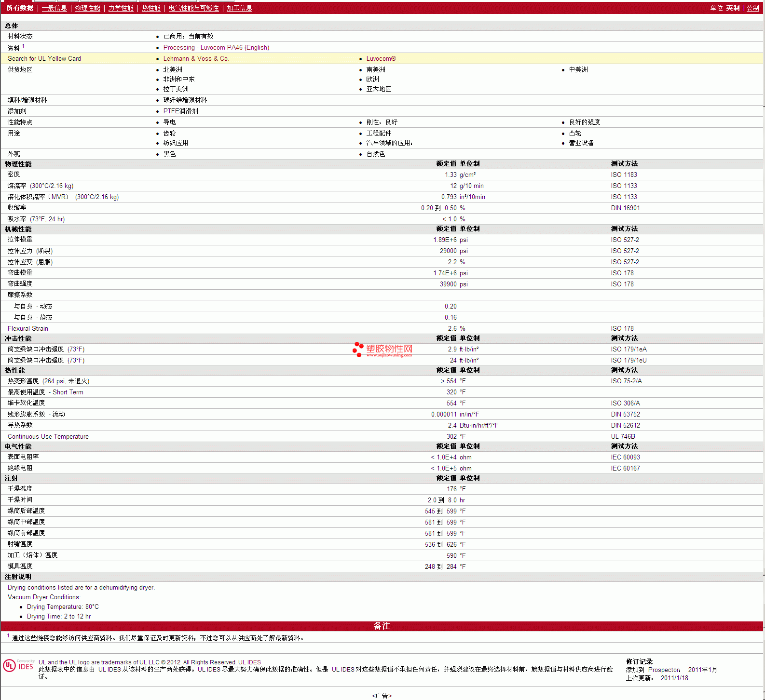Follow the PTFE润滑剂 additive link
The height and width of the screenshot is (700, 765).
click(x=180, y=111)
